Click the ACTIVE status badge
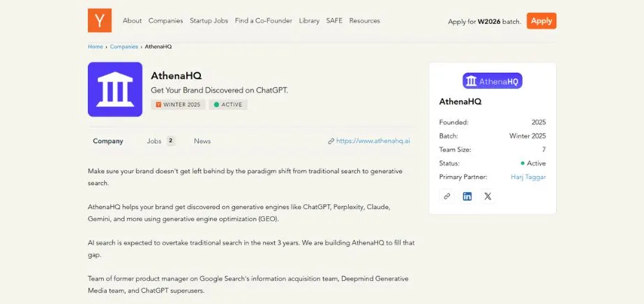 (x=228, y=105)
